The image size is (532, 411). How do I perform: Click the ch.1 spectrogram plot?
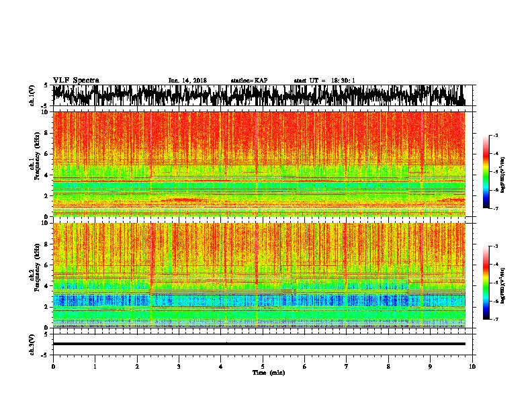click(x=259, y=164)
